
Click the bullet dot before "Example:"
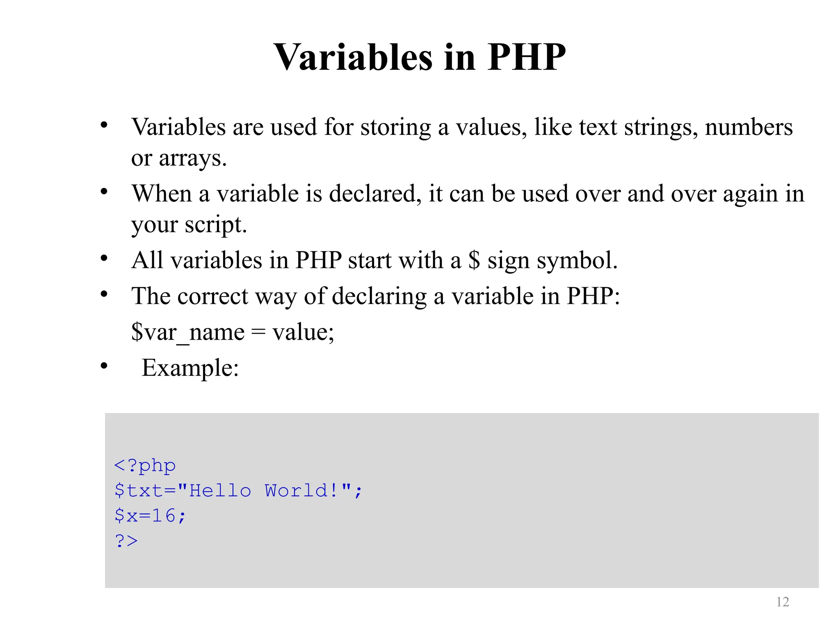(x=104, y=365)
